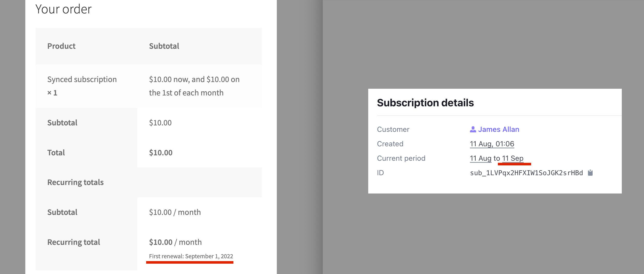Click the Customer row label
This screenshot has width=644, height=274.
click(393, 129)
